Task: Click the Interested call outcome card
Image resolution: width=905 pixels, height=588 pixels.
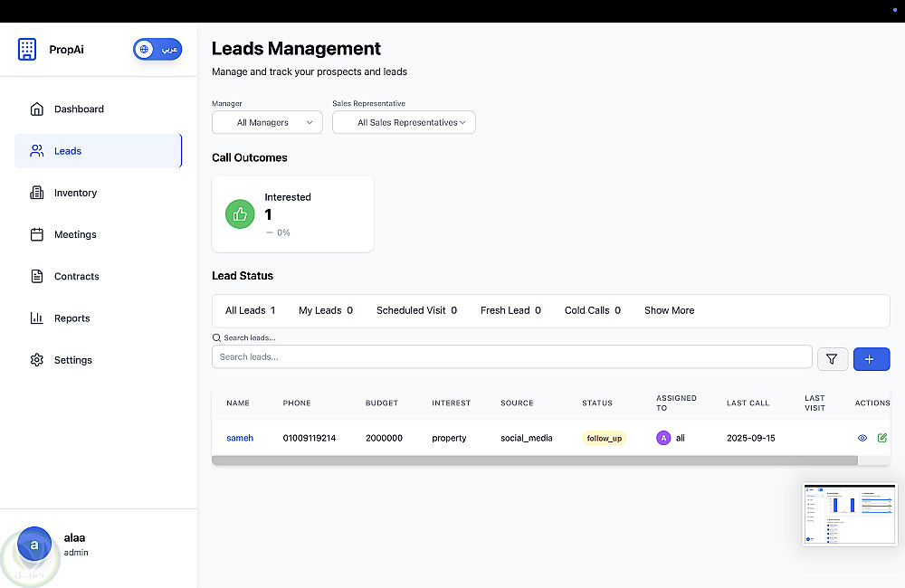Action: click(293, 214)
